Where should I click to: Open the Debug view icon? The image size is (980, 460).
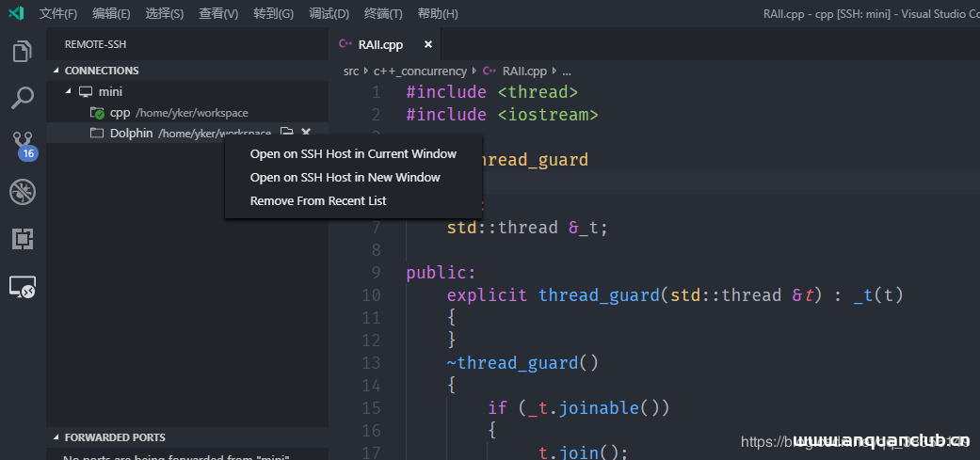(x=23, y=192)
